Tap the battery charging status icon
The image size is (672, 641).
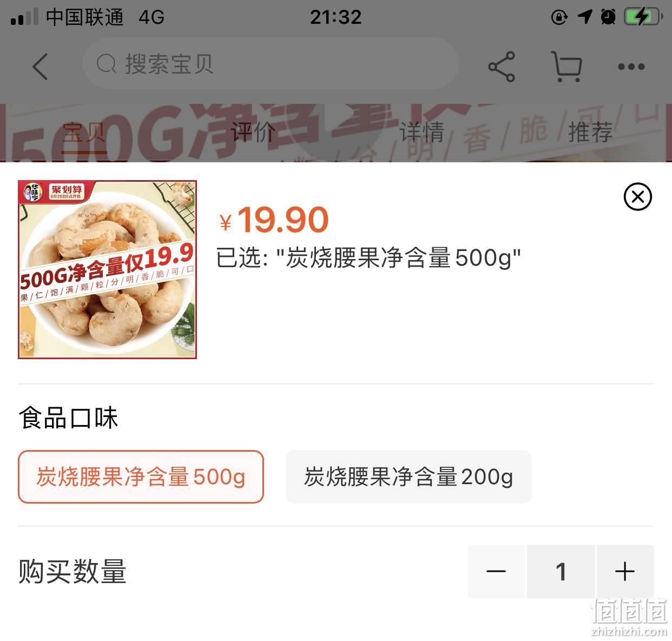(643, 17)
